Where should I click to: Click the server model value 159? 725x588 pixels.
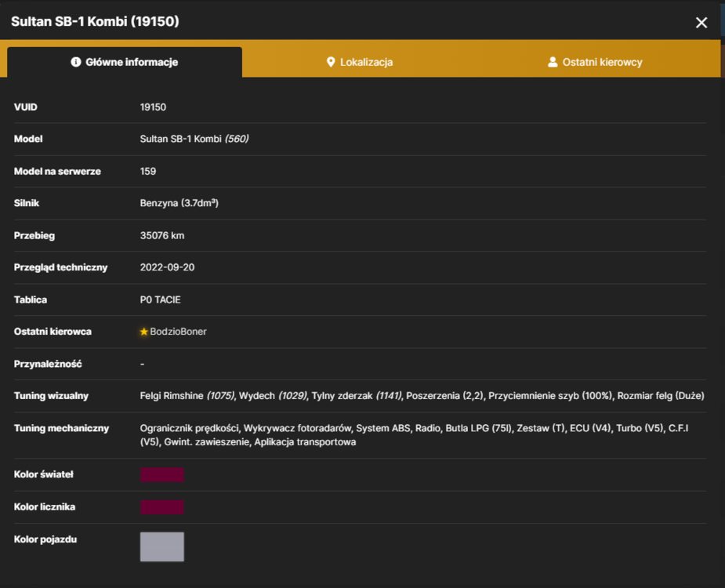(x=148, y=171)
